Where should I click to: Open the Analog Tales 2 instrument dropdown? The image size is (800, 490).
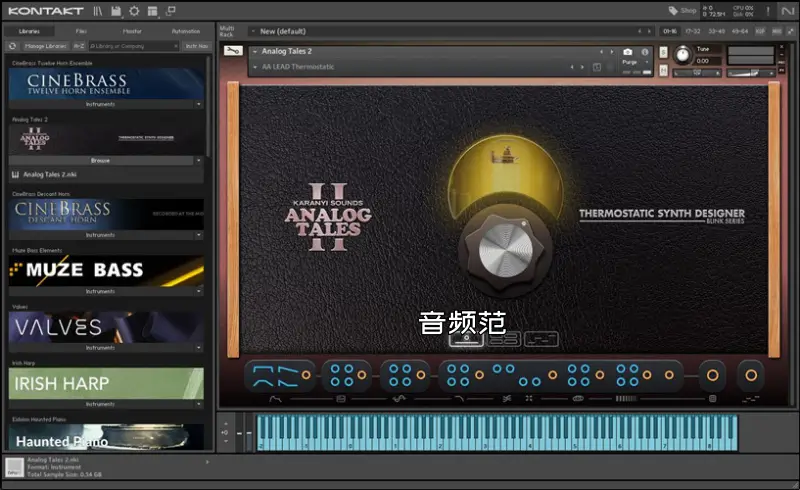[x=255, y=52]
